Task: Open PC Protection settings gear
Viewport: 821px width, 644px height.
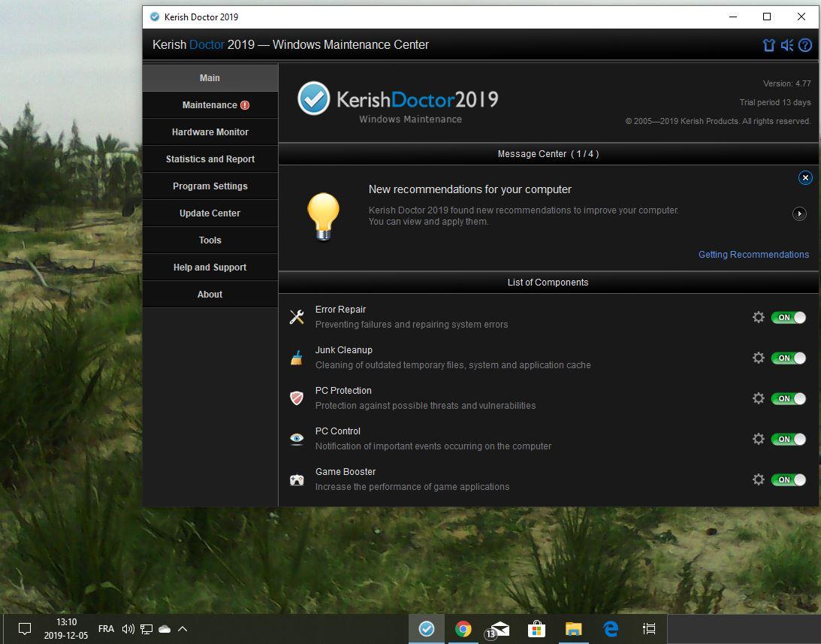Action: 758,398
